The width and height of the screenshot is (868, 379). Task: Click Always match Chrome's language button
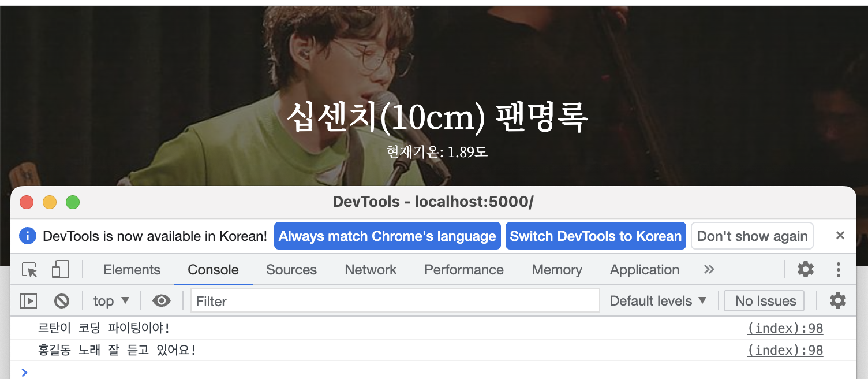387,236
